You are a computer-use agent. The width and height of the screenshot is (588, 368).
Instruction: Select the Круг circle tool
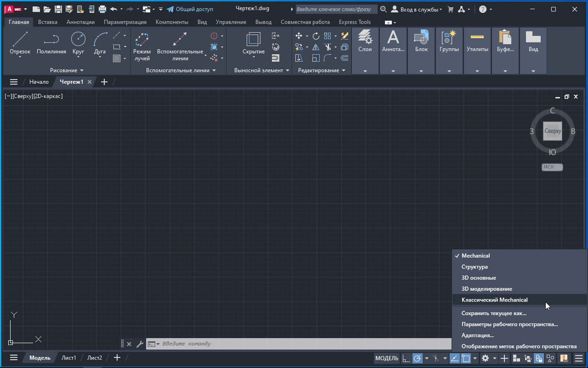click(x=78, y=44)
